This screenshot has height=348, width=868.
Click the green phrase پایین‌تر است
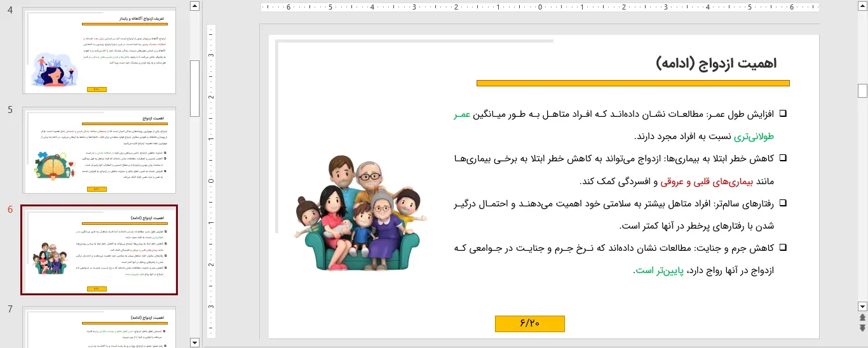click(x=658, y=270)
